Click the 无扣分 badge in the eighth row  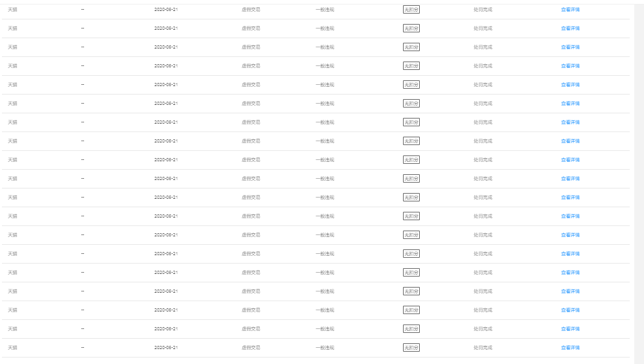click(x=411, y=141)
